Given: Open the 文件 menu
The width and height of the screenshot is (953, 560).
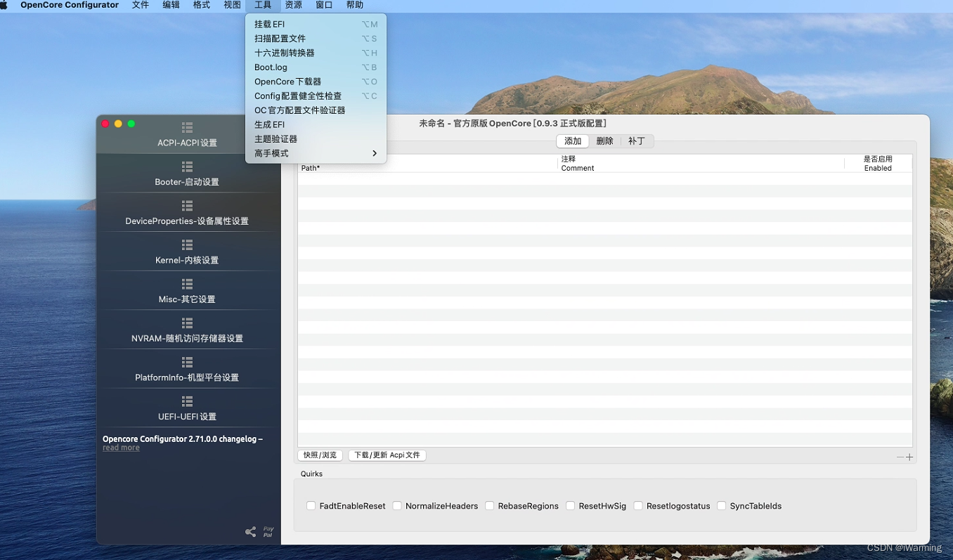Looking at the screenshot, I should [x=141, y=5].
